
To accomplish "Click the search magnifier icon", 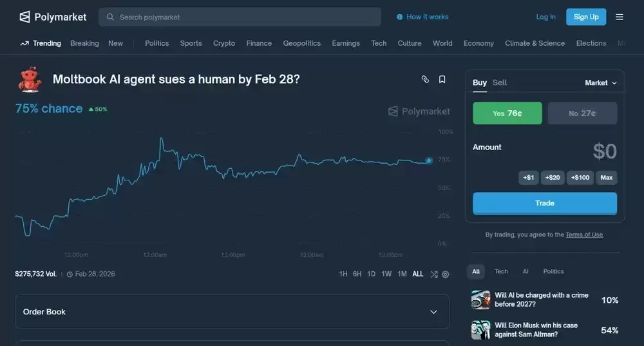I will (x=110, y=17).
